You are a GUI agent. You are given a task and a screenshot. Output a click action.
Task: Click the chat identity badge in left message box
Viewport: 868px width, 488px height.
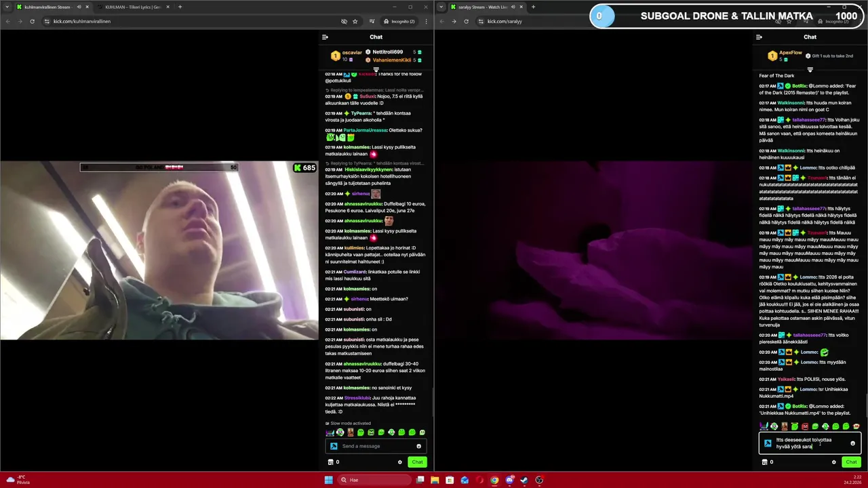click(x=334, y=446)
